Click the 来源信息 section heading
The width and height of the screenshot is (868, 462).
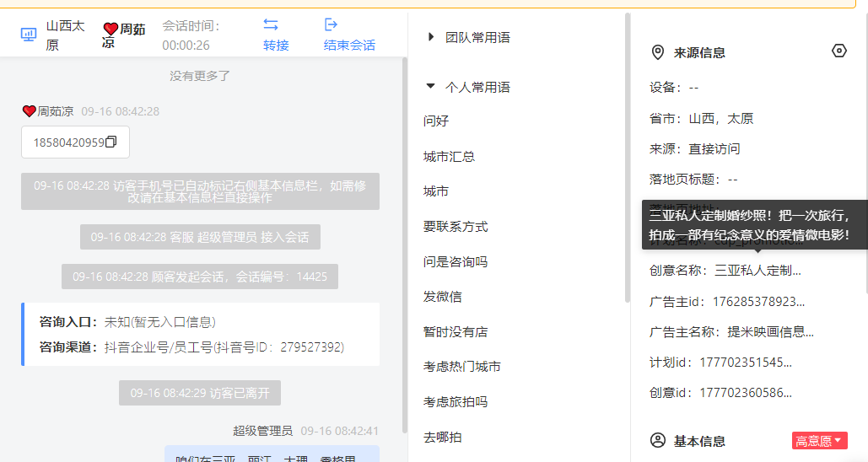click(x=699, y=53)
